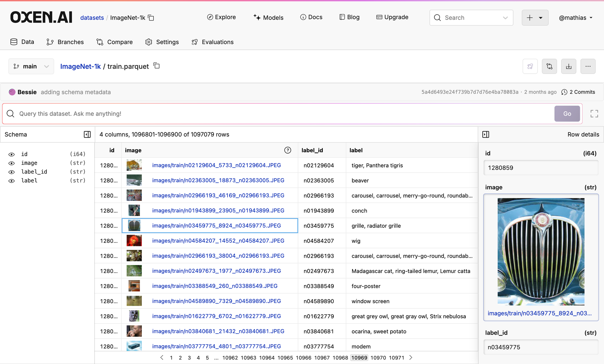Switch to the Branches tab
Screen dimensions: 604x364
click(65, 42)
